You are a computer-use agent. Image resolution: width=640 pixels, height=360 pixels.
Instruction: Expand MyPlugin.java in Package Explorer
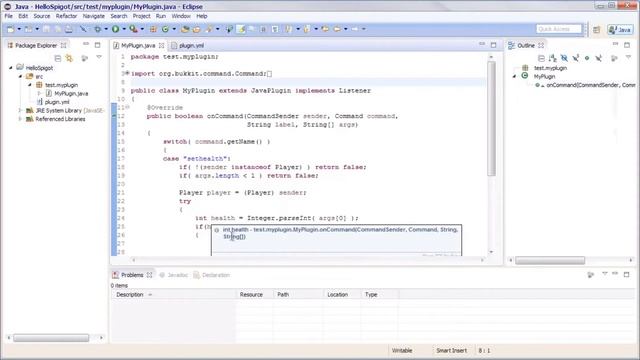click(x=40, y=93)
